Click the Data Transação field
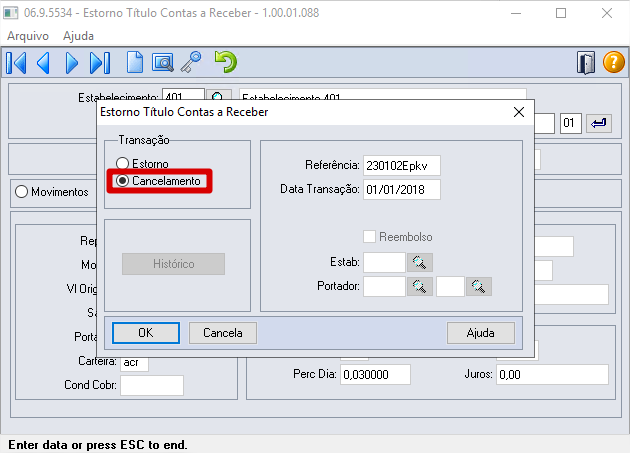630x453 pixels. tap(402, 189)
